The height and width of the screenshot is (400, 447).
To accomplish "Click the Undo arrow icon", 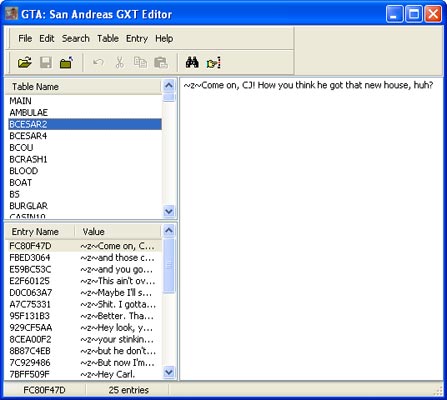I will coord(98,62).
